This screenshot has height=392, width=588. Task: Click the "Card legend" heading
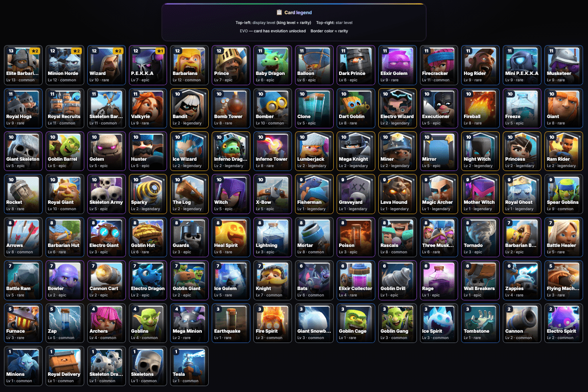[298, 12]
